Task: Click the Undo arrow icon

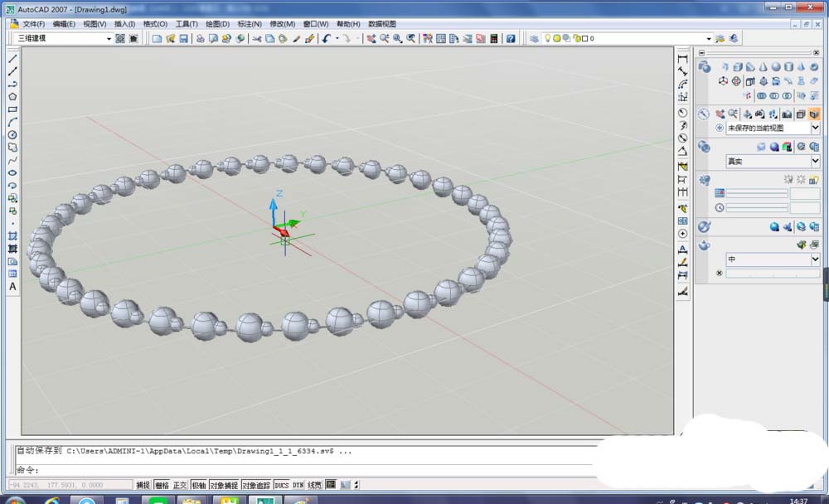Action: point(326,38)
